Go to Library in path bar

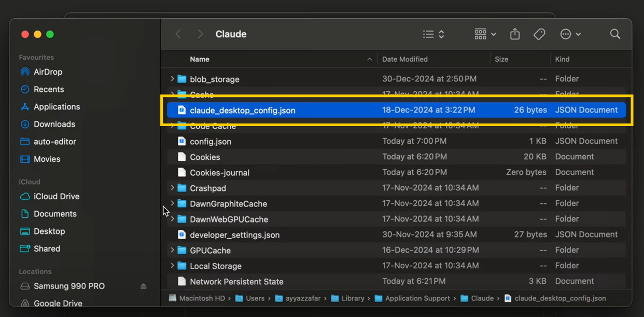(x=347, y=298)
